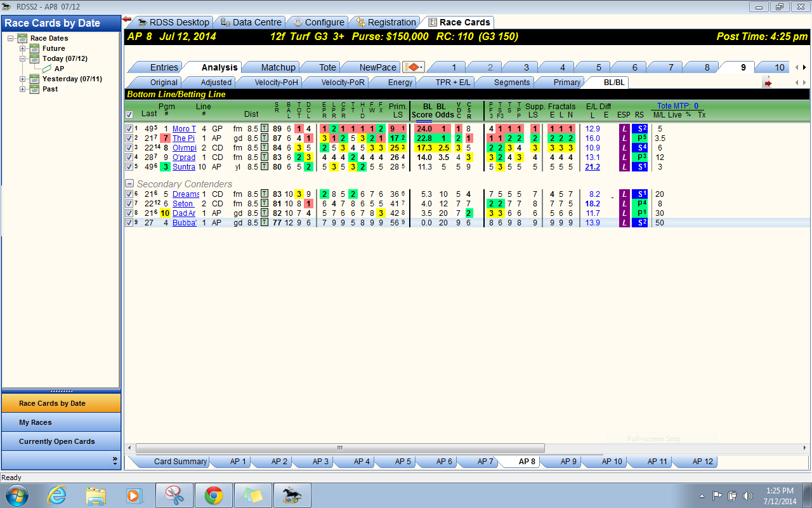Screen dimensions: 812x508
Task: Click the volume speaker icon in system tray
Action: point(748,496)
